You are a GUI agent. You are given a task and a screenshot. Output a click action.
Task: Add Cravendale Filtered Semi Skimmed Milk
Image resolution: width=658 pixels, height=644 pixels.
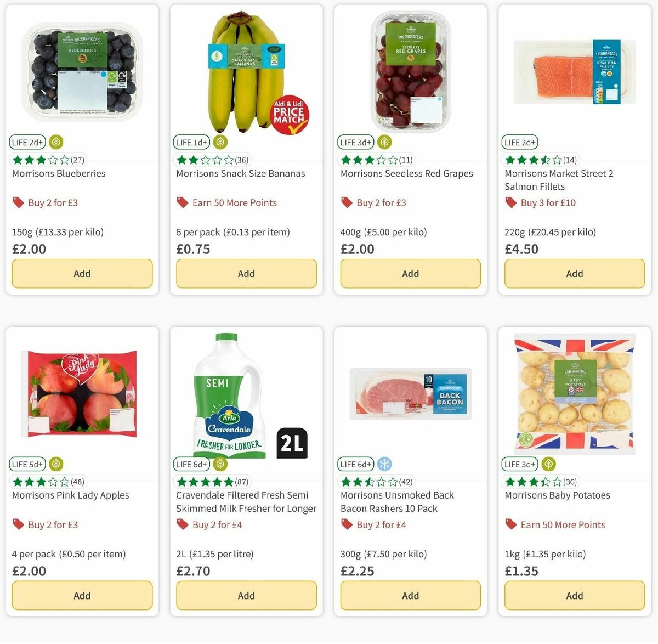[x=246, y=595]
